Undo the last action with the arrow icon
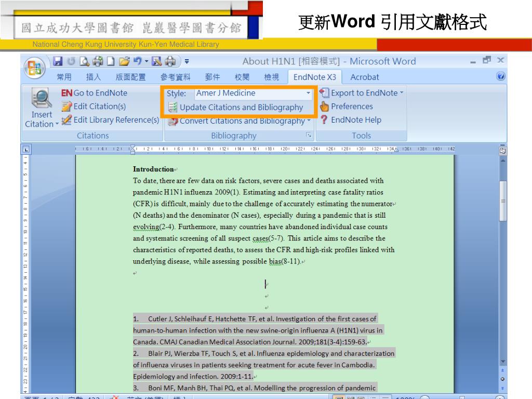 point(138,61)
